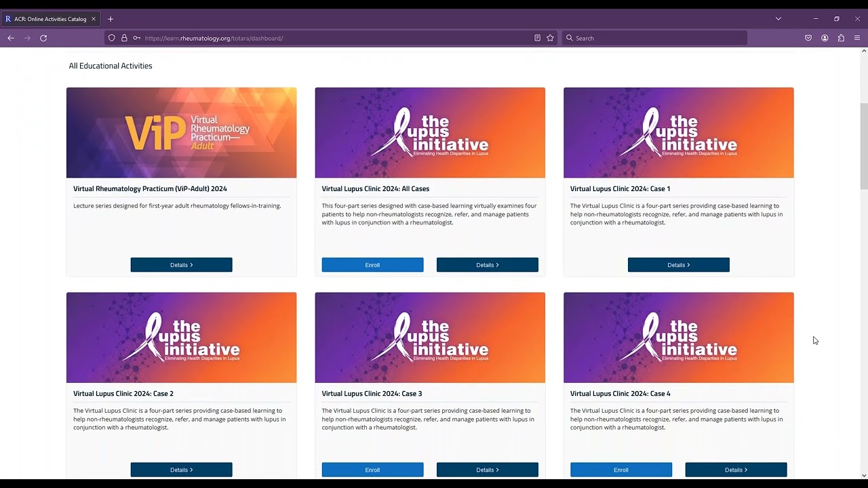868x488 pixels.
Task: Enroll in Virtual Lupus Clinic 2024: All Cases
Action: [372, 265]
